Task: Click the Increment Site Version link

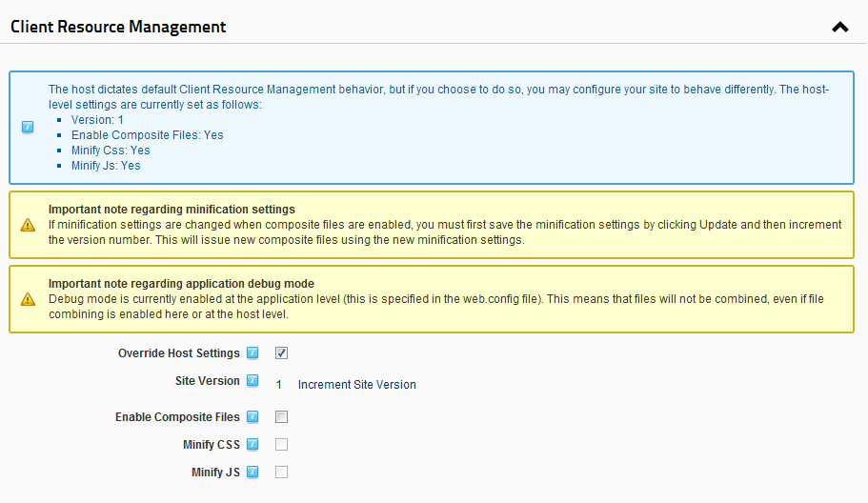Action: (x=357, y=385)
